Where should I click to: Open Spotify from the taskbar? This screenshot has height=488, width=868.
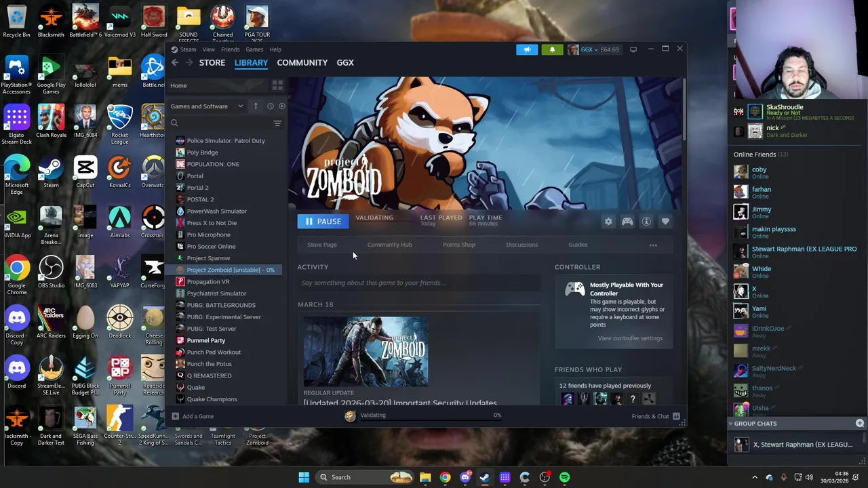(x=564, y=477)
